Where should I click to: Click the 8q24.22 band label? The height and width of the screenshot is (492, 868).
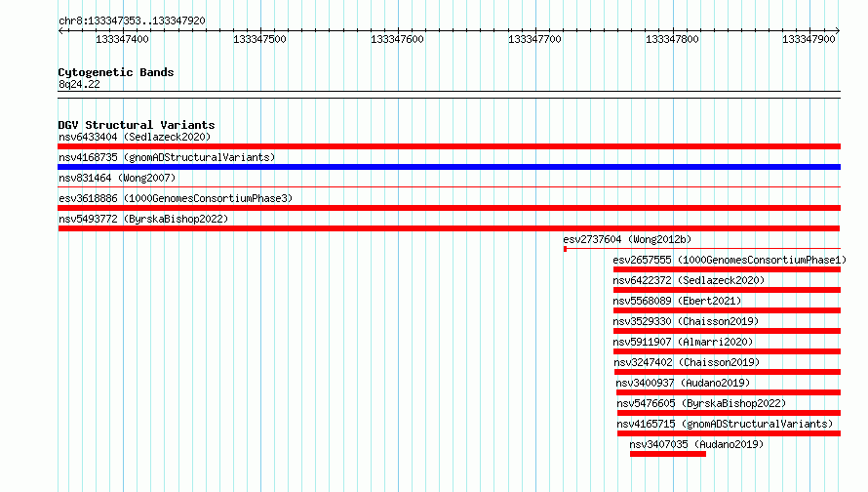[x=79, y=84]
